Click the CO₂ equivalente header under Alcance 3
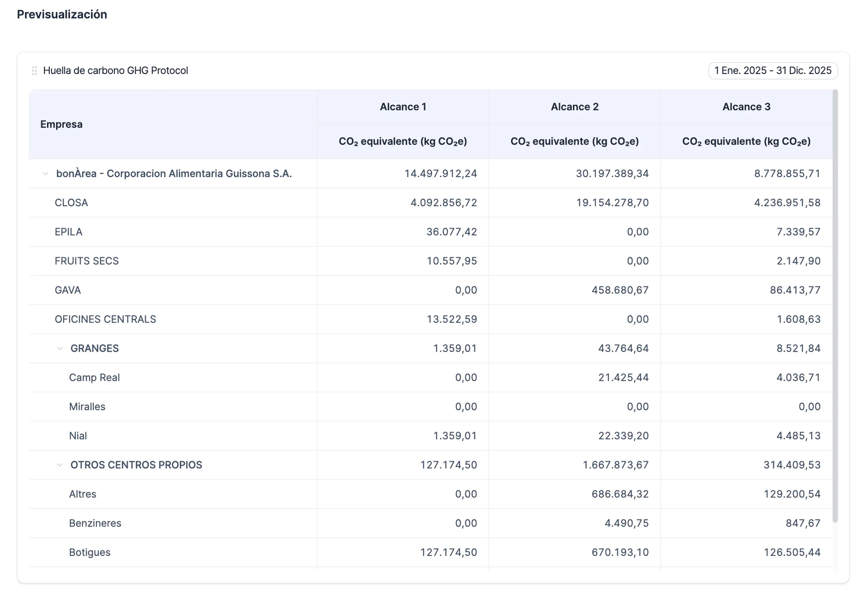 (746, 141)
